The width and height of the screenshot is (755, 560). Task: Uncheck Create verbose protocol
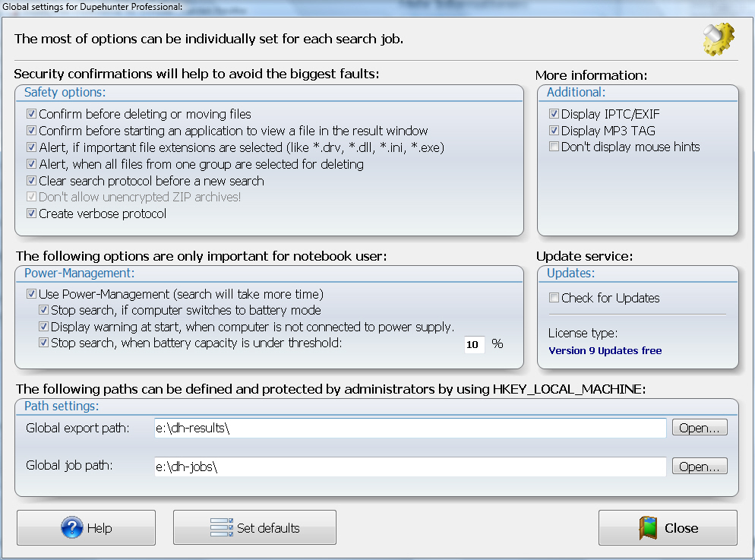pos(31,214)
